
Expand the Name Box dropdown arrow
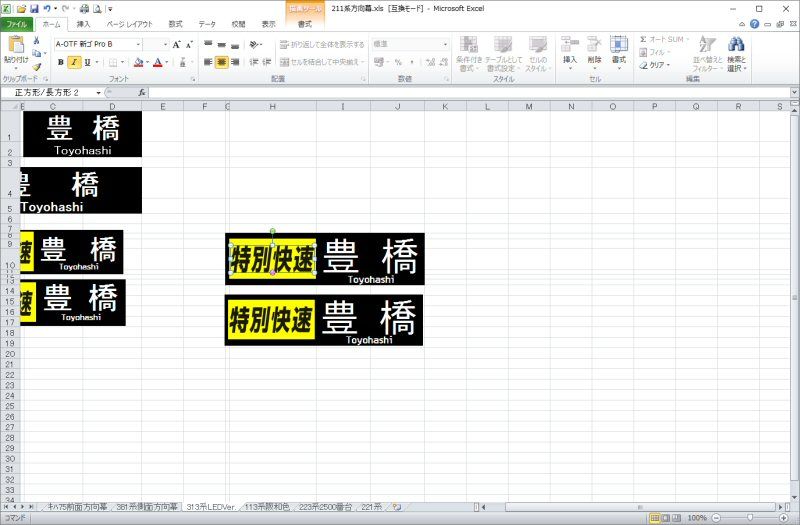tap(98, 92)
